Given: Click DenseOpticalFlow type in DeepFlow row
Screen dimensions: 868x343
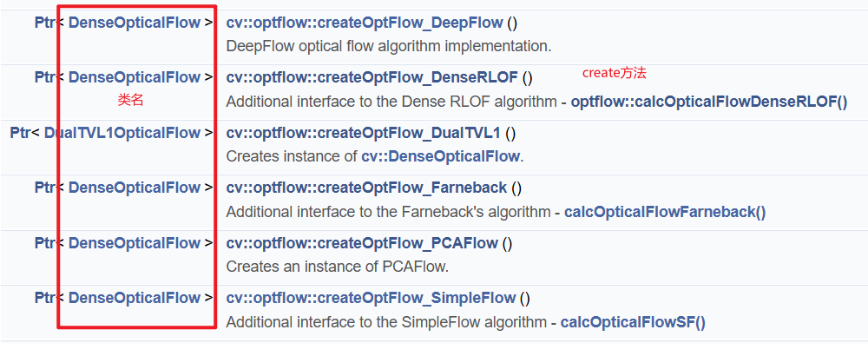Looking at the screenshot, I should coord(135,23).
